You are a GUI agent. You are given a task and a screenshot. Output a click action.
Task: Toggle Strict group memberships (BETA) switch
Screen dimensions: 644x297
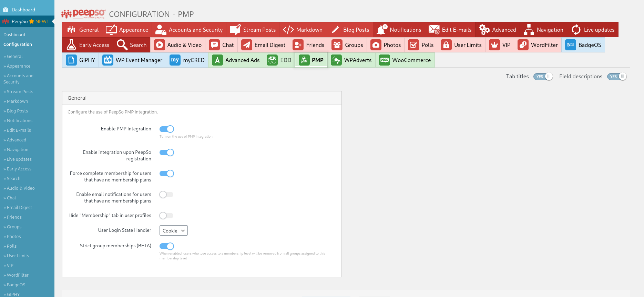tap(167, 246)
